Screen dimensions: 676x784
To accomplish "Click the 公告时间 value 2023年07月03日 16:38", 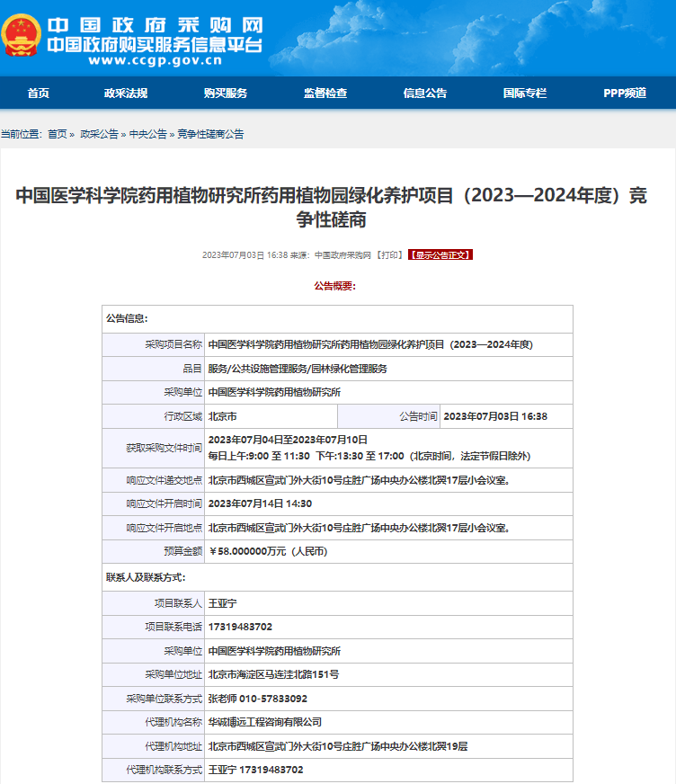I will [x=495, y=416].
